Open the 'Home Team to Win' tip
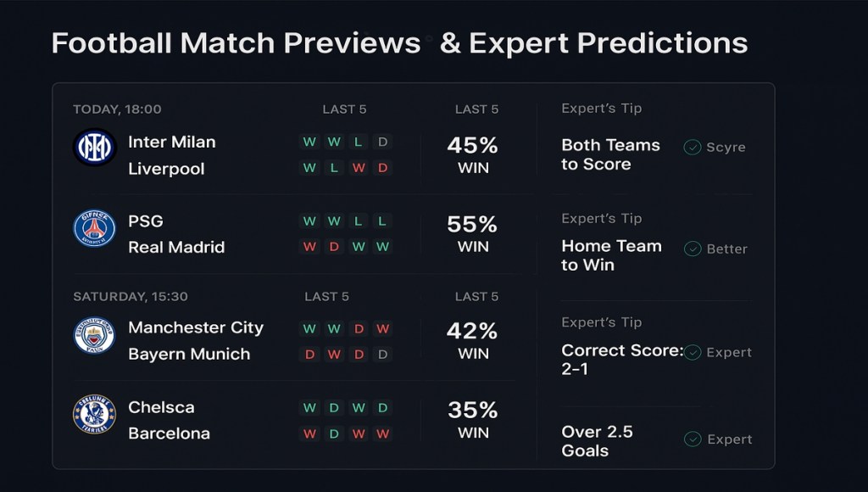The height and width of the screenshot is (492, 868). [x=610, y=255]
